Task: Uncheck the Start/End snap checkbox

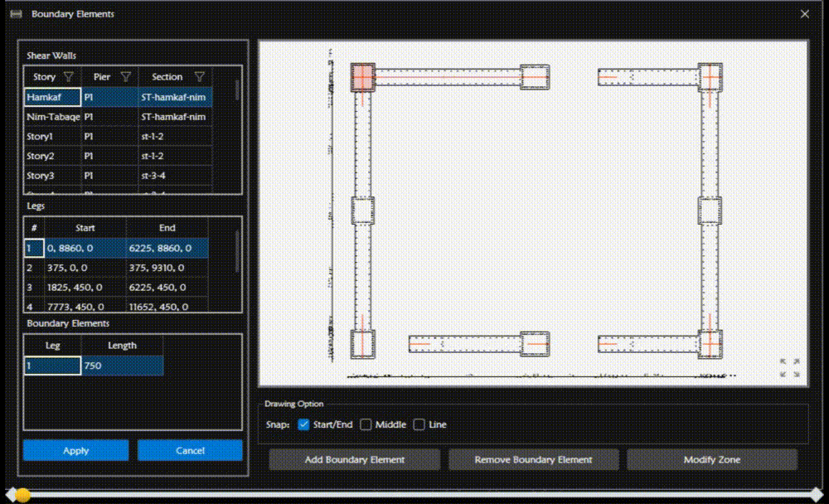Action: 303,424
